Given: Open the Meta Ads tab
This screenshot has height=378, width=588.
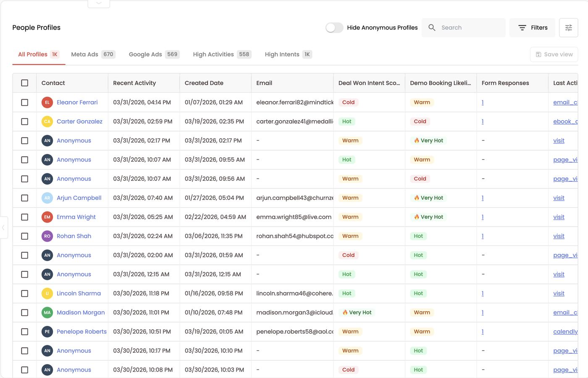Looking at the screenshot, I should (x=93, y=54).
